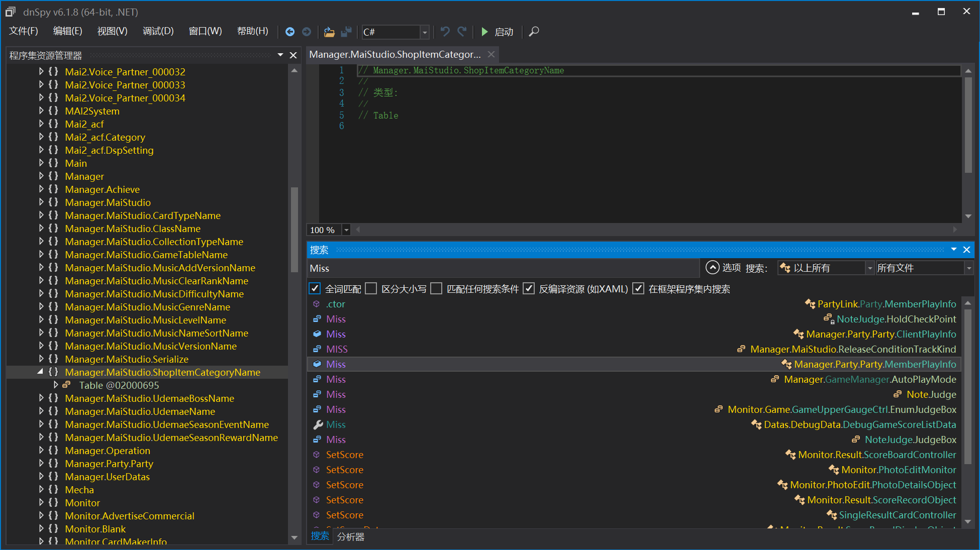
Task: Click the Miss search input field
Action: 503,268
